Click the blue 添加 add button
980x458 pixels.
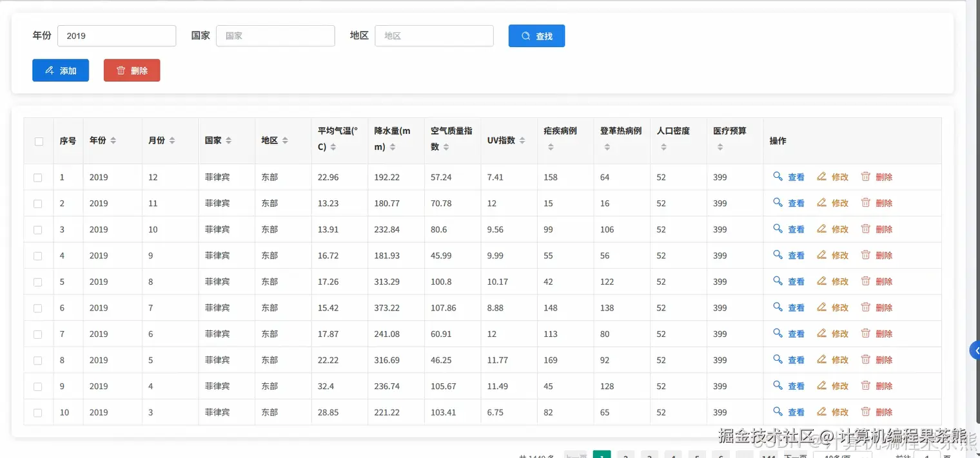point(61,70)
